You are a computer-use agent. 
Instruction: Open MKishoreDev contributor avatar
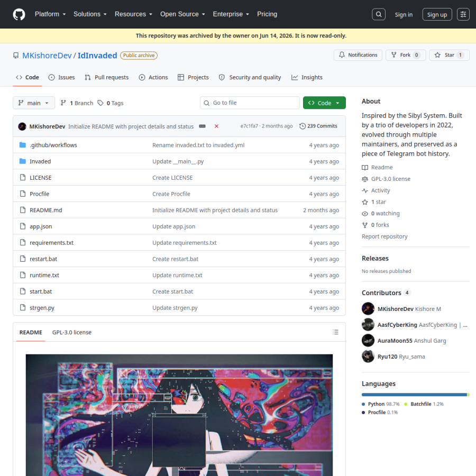tap(368, 309)
